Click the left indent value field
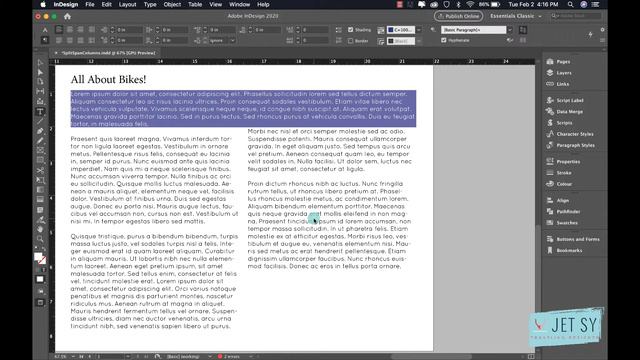 tap(129, 30)
